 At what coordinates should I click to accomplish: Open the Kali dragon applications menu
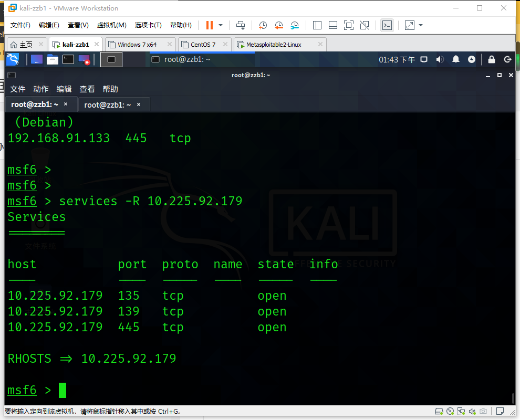click(x=13, y=59)
